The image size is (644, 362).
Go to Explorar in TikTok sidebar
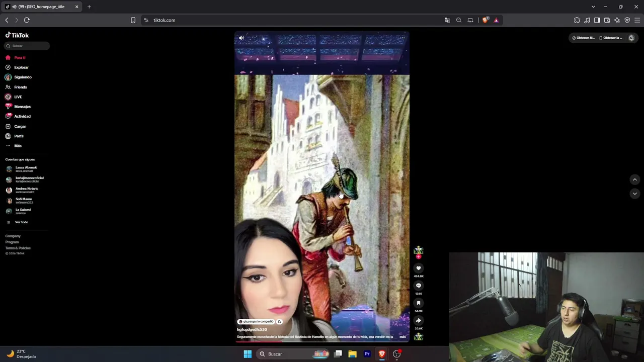(x=21, y=67)
